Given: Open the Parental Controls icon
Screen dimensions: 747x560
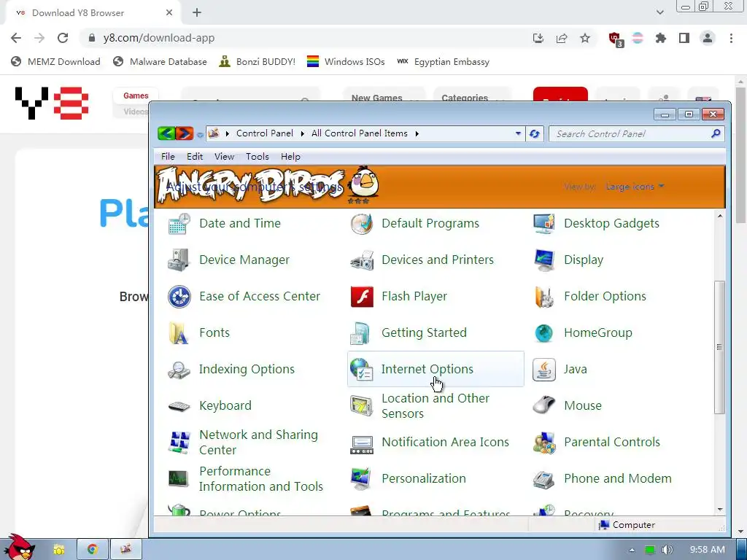Looking at the screenshot, I should click(544, 442).
